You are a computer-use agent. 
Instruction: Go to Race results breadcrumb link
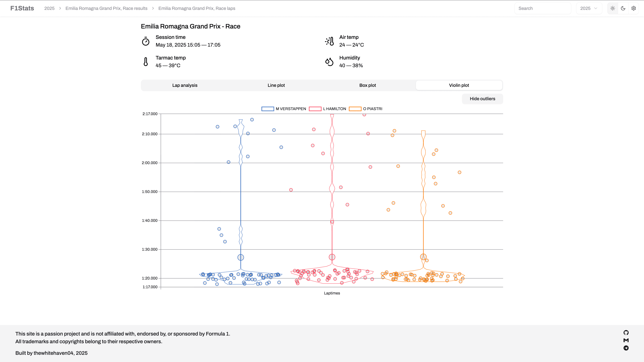tap(106, 8)
